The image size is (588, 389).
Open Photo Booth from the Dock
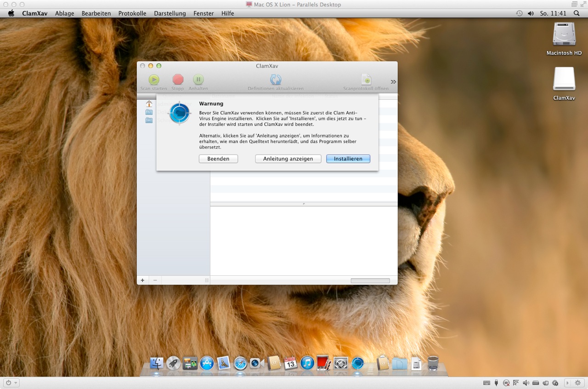click(x=324, y=363)
